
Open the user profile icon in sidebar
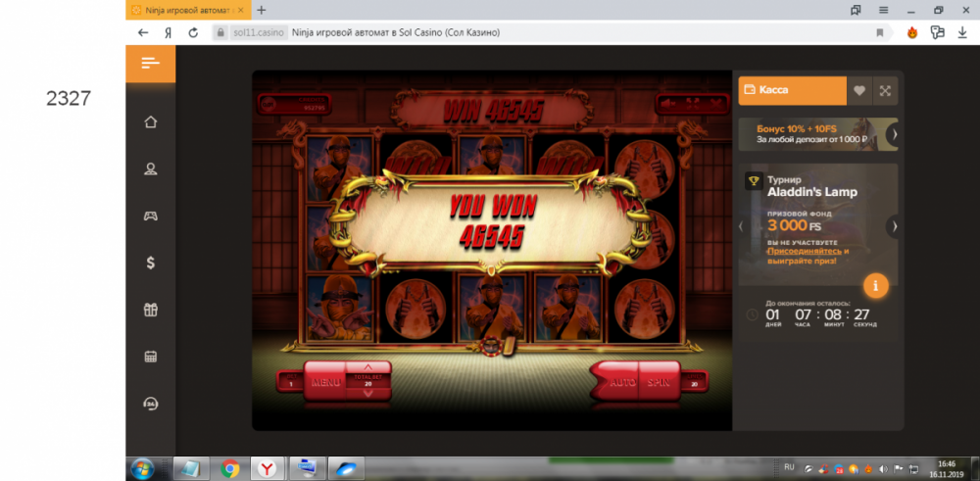coord(151,168)
